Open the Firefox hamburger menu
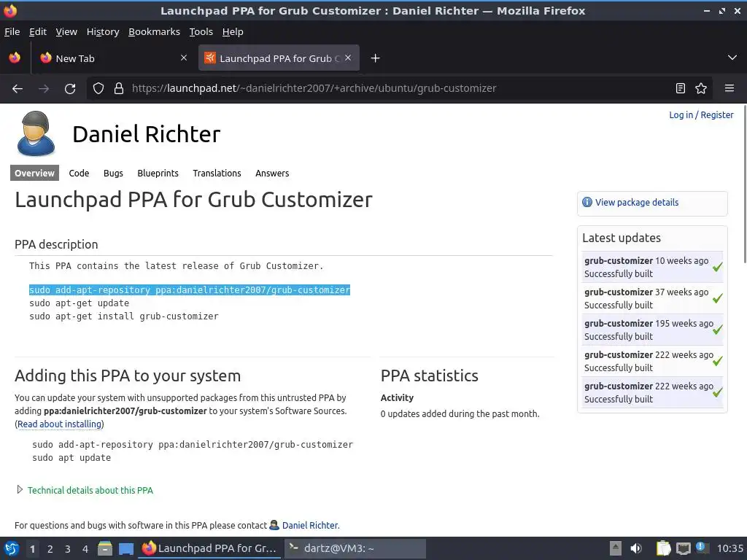Screen dimensions: 747x560 (x=729, y=88)
